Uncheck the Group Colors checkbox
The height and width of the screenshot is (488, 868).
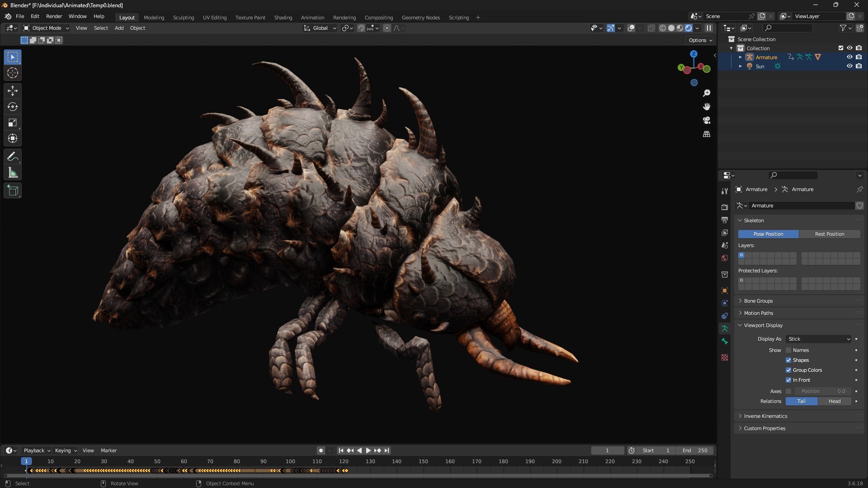tap(788, 370)
